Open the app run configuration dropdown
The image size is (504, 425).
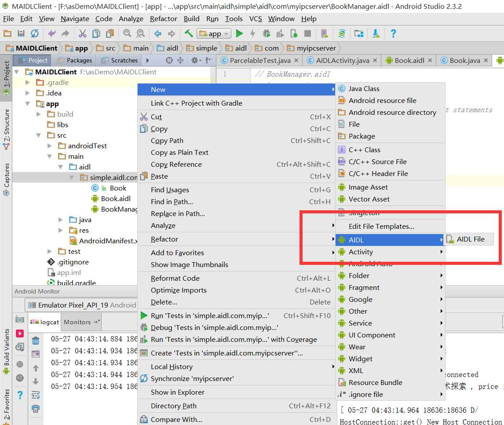[214, 33]
